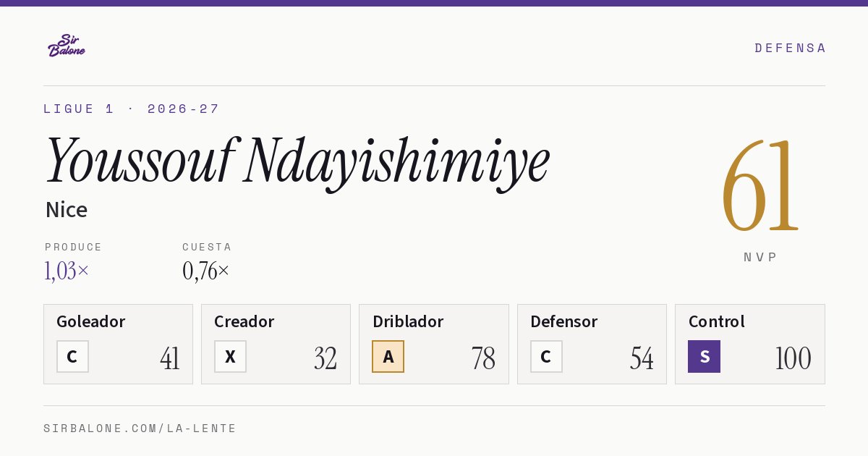The width and height of the screenshot is (868, 456).
Task: Click the Creador score 32
Action: tap(325, 358)
